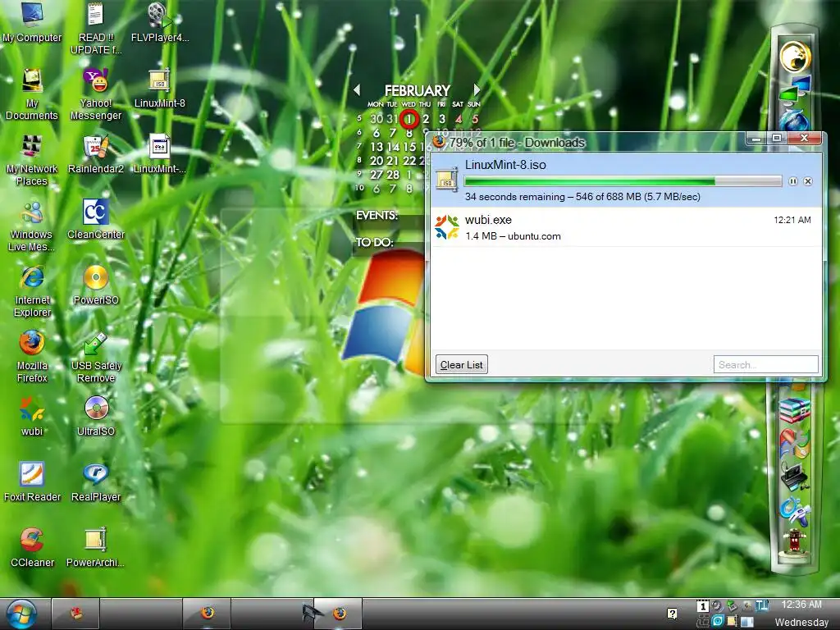Select the wubi.exe download entry
This screenshot has width=840, height=630.
point(626,227)
